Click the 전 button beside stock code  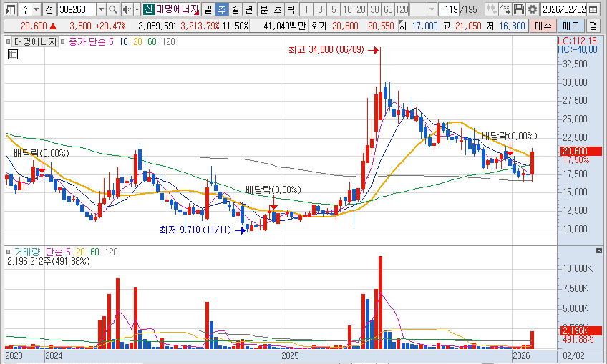(x=49, y=9)
